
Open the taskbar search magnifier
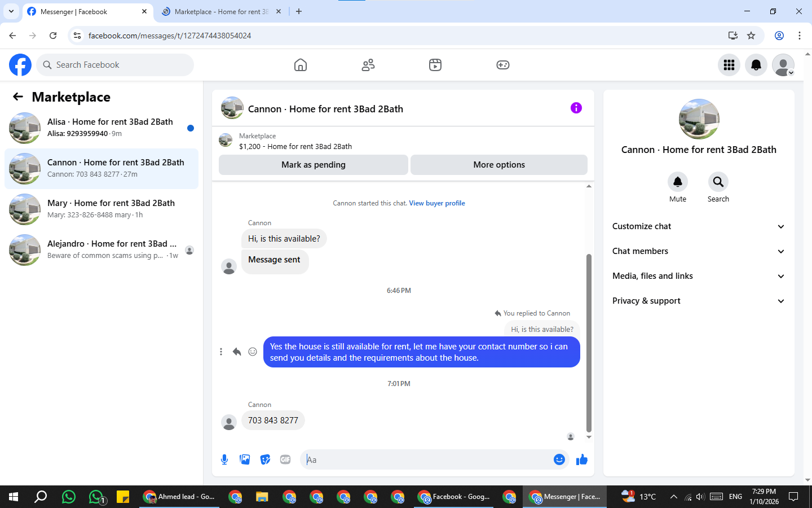(41, 497)
